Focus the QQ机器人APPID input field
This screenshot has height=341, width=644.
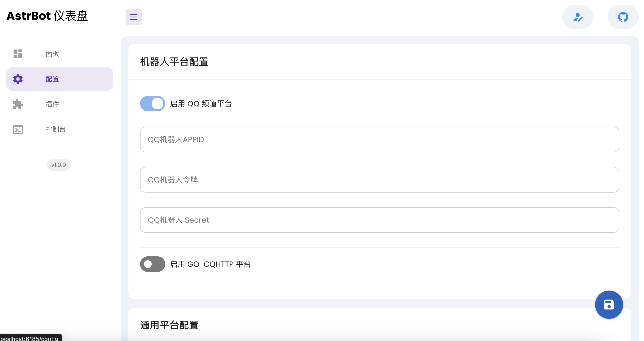[x=379, y=140]
